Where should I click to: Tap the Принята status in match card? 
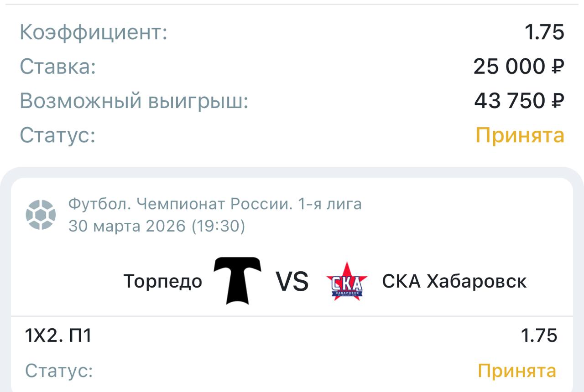click(x=516, y=371)
